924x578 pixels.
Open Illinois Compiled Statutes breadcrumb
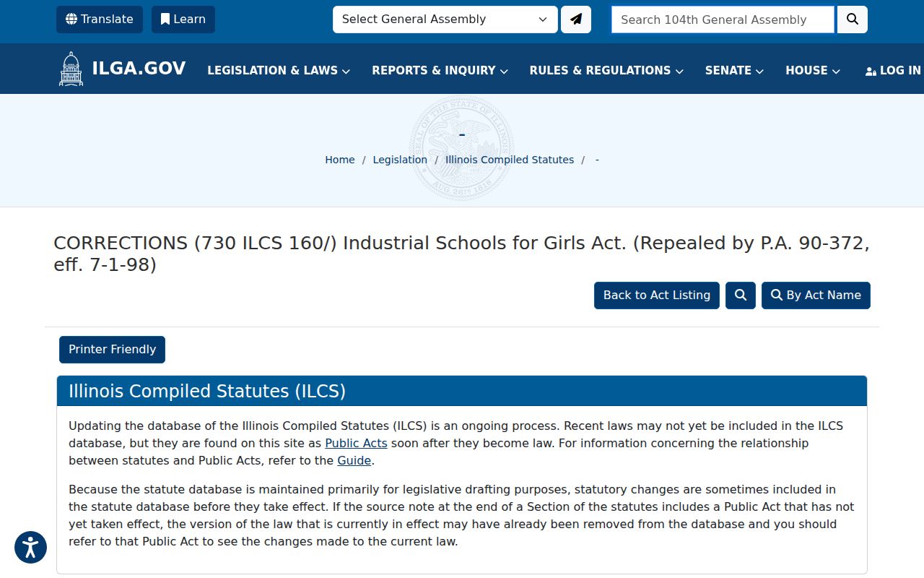(510, 160)
